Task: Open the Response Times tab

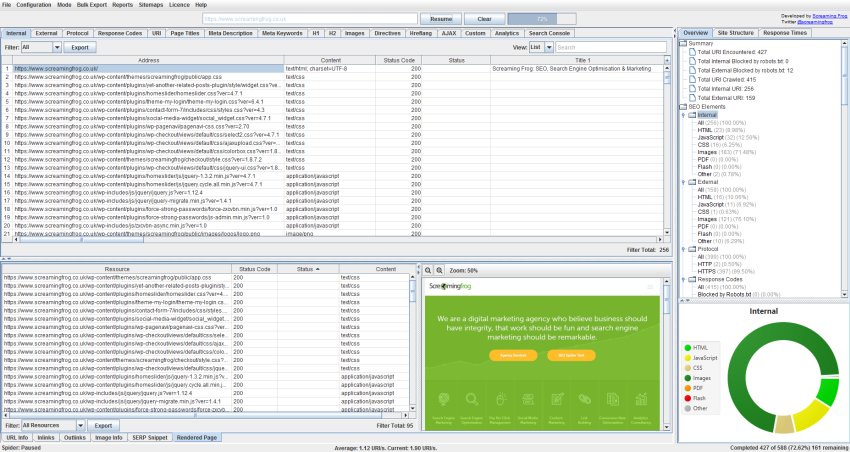Action: point(785,33)
